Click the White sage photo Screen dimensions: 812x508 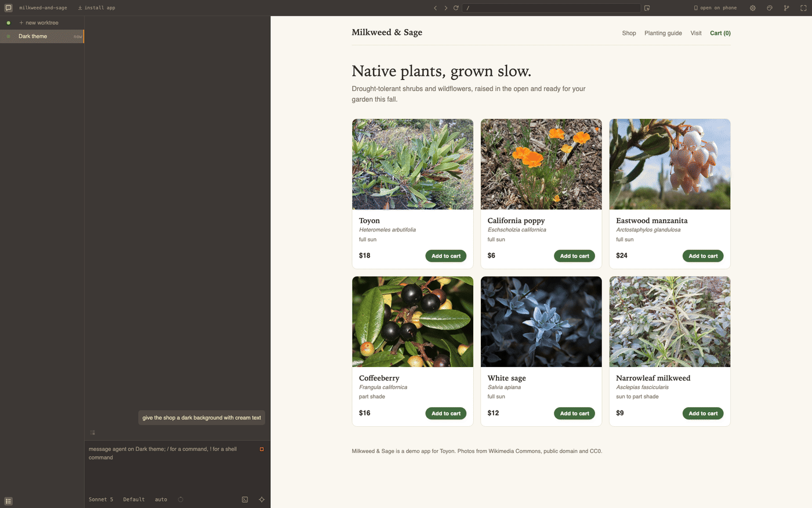pyautogui.click(x=541, y=322)
